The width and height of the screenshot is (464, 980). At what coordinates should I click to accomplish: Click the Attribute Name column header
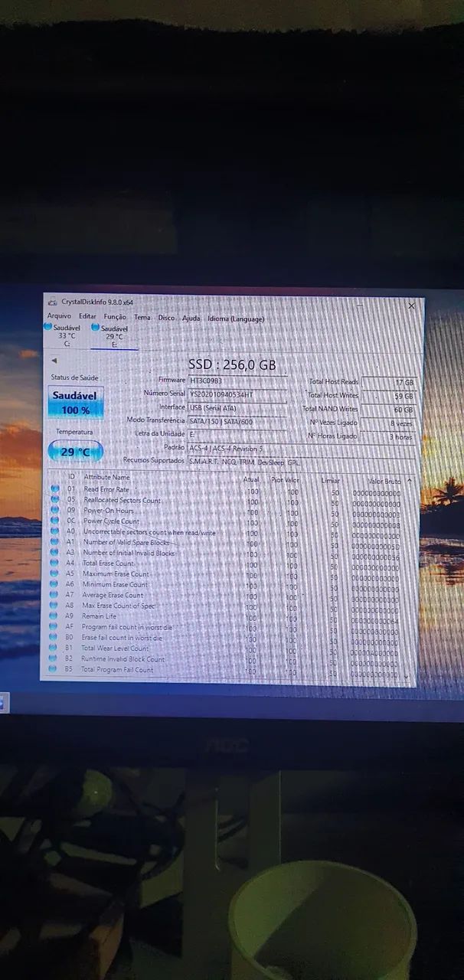(106, 478)
